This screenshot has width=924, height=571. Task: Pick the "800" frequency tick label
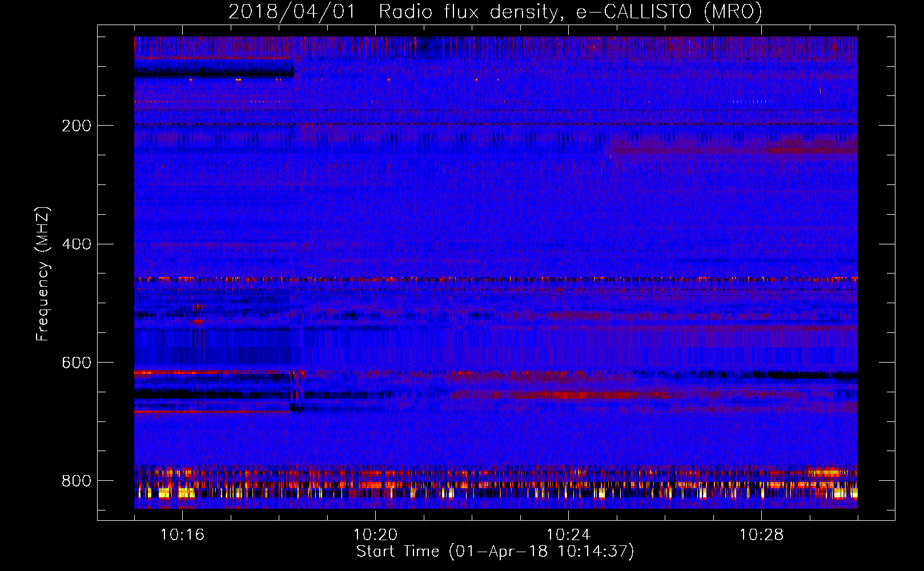[77, 481]
